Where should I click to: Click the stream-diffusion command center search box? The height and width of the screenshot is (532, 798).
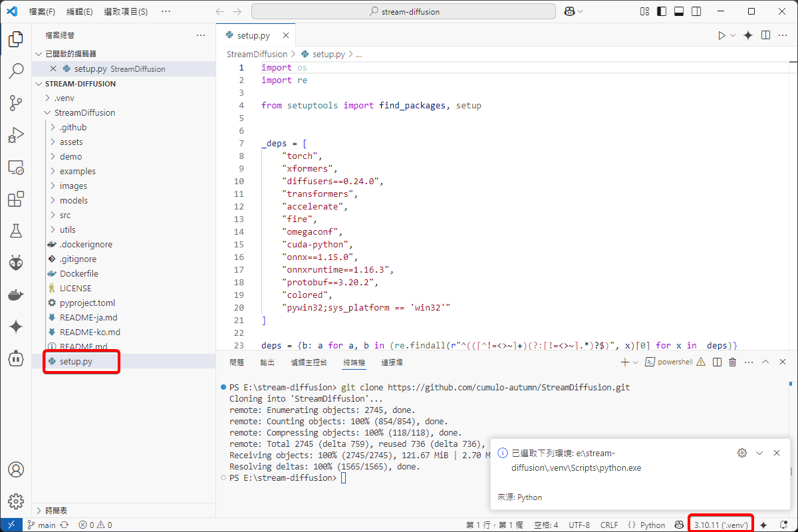click(404, 12)
